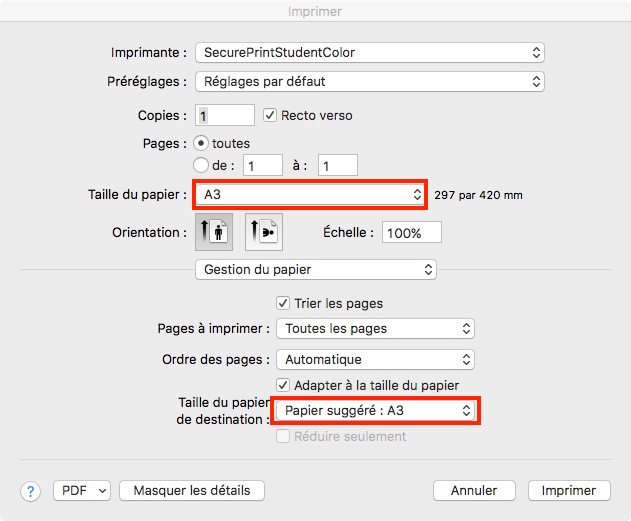This screenshot has height=521, width=631.
Task: Select landscape orientation icon
Action: pyautogui.click(x=264, y=231)
